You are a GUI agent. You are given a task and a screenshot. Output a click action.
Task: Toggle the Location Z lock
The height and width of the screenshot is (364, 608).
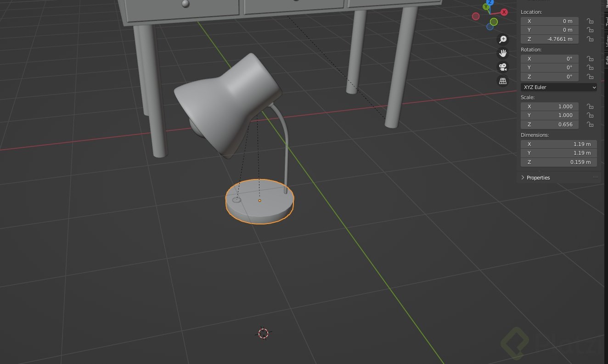[590, 39]
